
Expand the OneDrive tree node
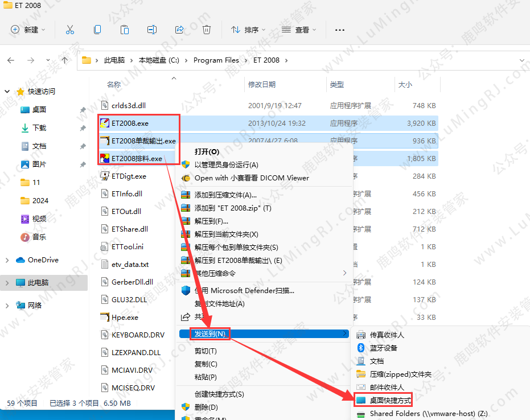coord(7,260)
